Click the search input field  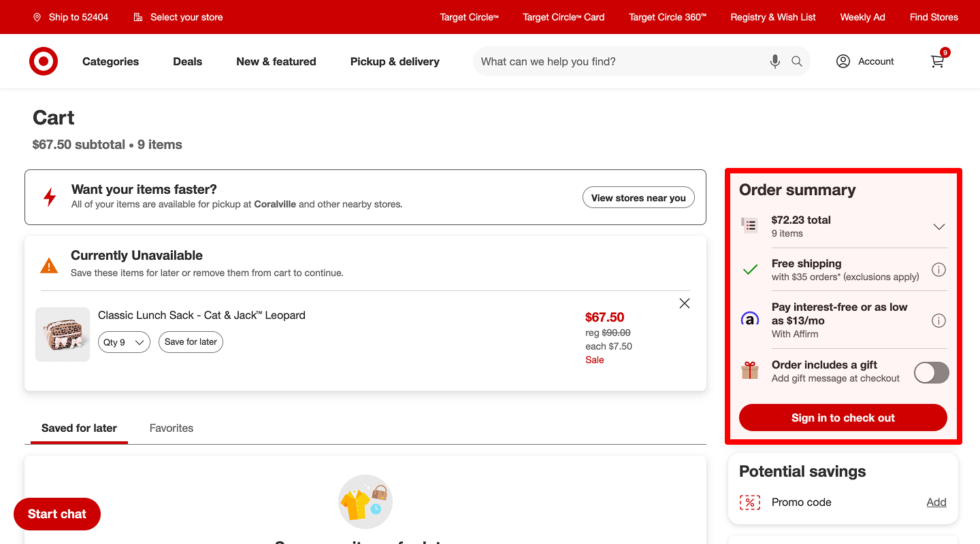(x=619, y=61)
